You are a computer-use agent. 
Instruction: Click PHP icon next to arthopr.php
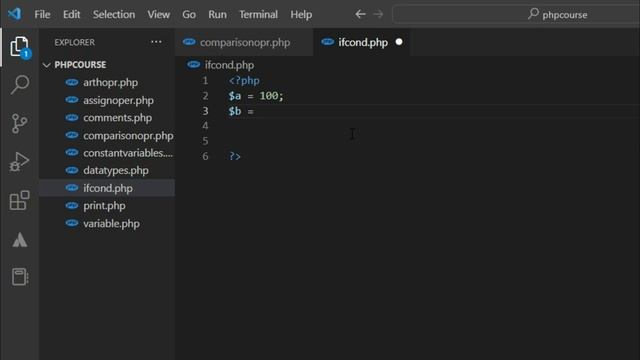(x=72, y=82)
